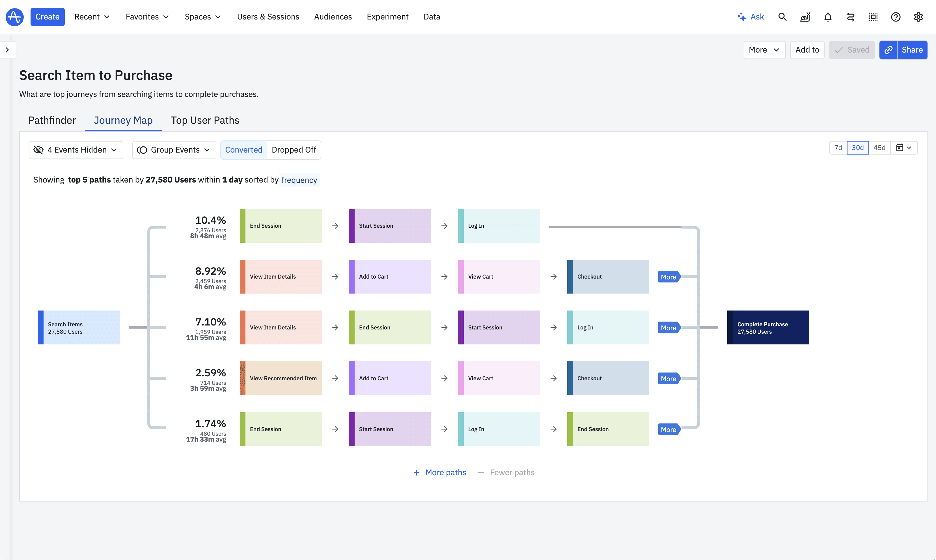Click the chart title Search Item to Purchase

96,75
